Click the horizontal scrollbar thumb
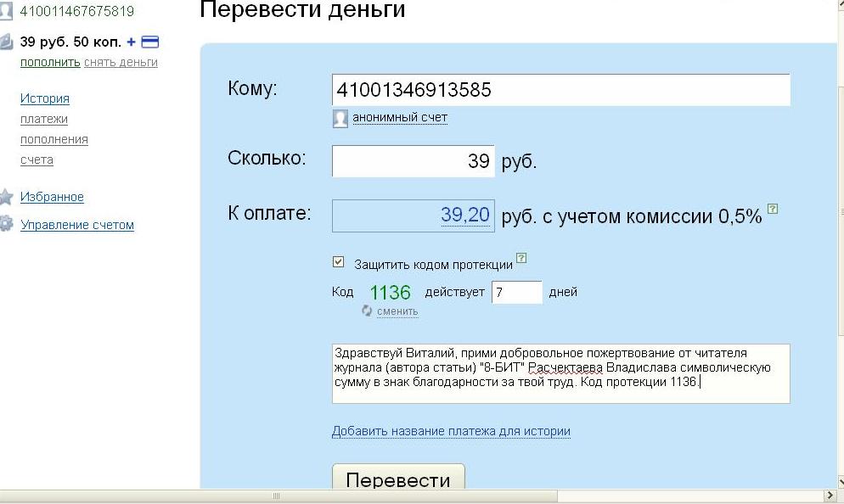 (x=279, y=496)
